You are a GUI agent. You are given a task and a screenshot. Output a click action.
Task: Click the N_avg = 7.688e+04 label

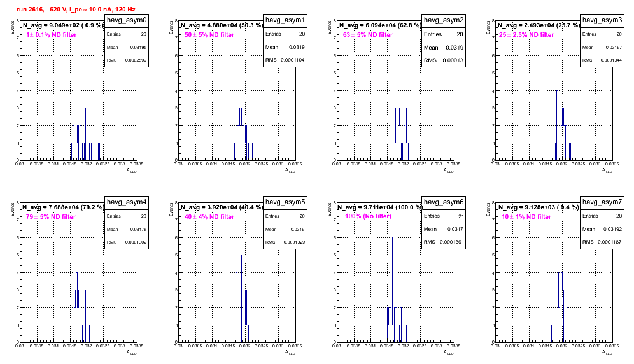(x=63, y=207)
